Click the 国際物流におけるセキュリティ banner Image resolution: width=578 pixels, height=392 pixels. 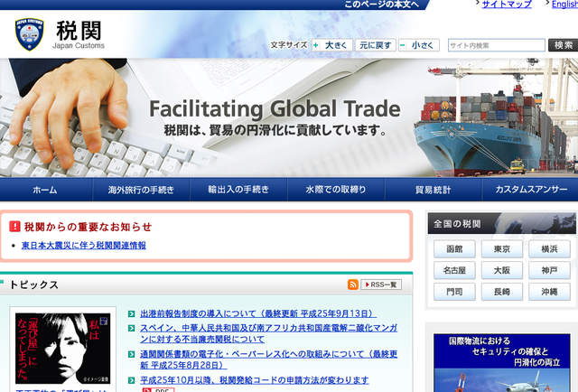coord(502,363)
